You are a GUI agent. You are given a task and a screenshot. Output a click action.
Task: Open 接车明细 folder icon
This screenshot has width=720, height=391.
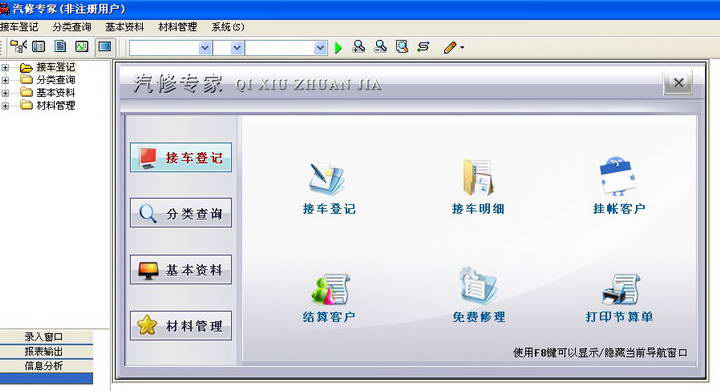tap(478, 178)
